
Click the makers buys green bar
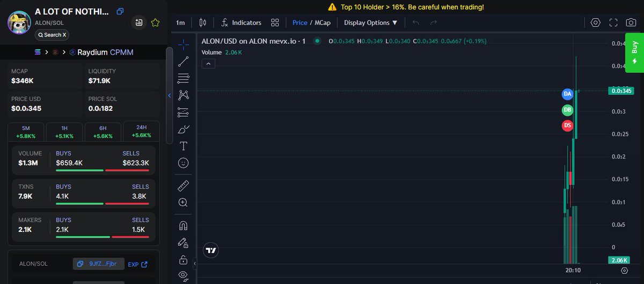[83, 237]
